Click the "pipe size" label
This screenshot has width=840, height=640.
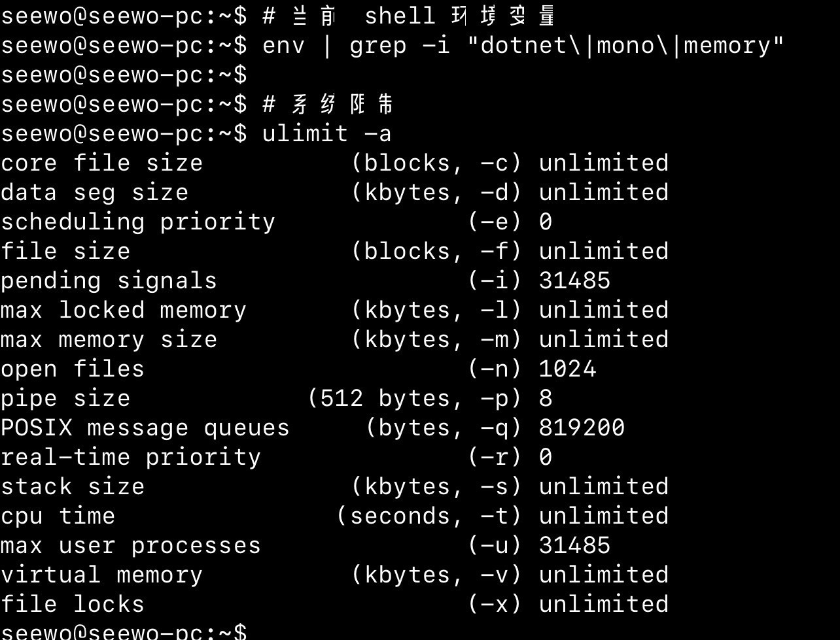point(65,399)
